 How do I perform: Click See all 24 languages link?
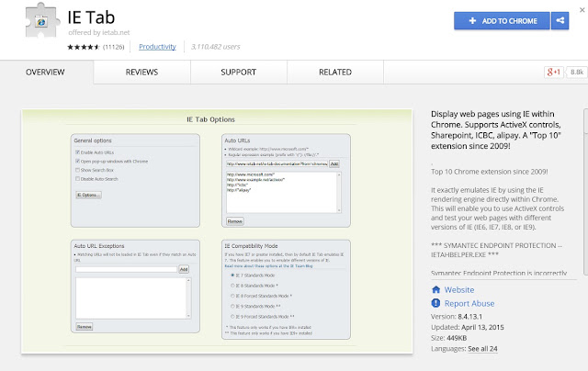(482, 349)
